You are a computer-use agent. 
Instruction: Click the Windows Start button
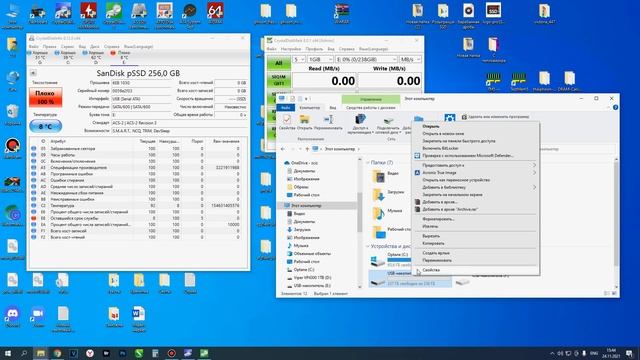point(8,353)
